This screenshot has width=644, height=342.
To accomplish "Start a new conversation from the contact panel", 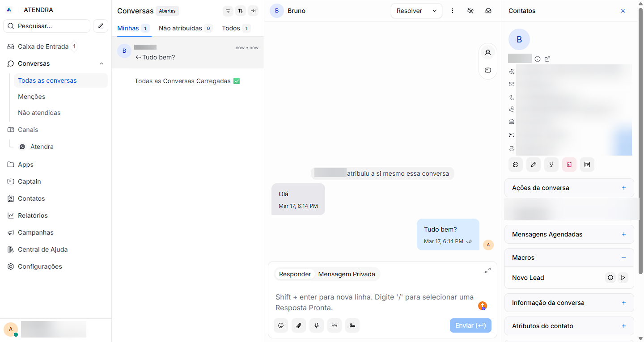I will point(516,165).
